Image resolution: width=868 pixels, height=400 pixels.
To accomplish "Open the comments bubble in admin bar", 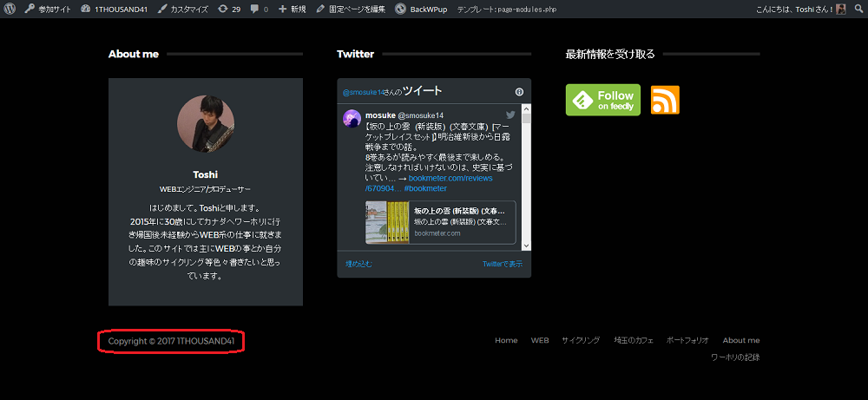I will click(x=259, y=9).
